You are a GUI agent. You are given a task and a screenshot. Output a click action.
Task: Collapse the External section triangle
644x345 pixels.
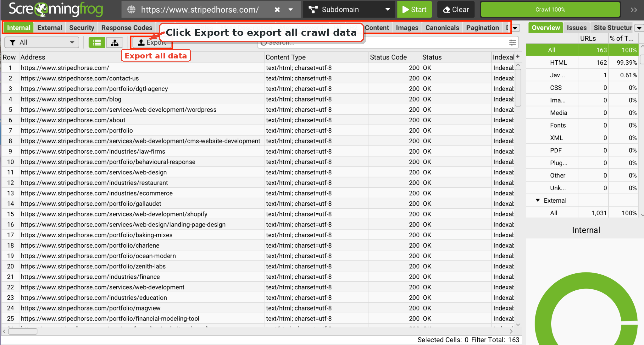pos(538,200)
